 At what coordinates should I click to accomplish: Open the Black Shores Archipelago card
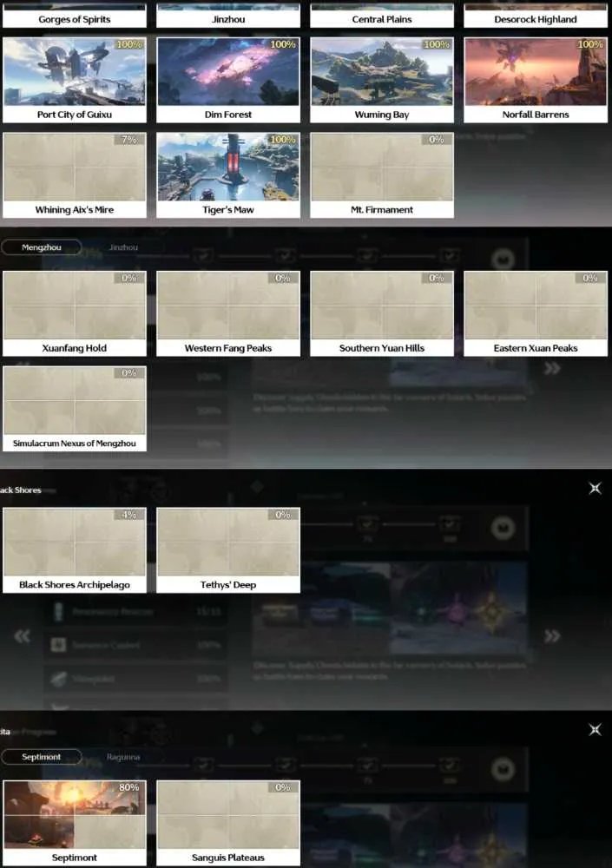point(74,550)
